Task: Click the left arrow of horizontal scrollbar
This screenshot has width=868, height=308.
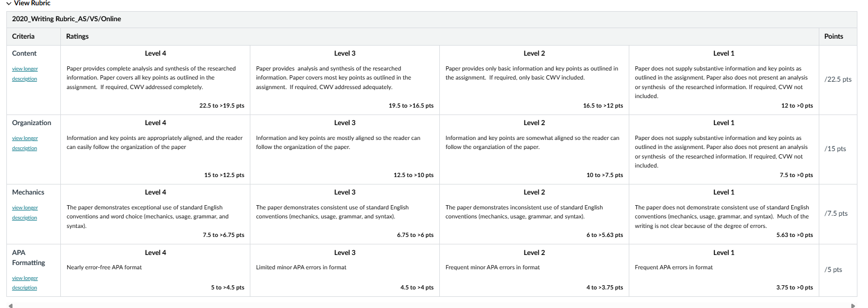Action: point(10,305)
